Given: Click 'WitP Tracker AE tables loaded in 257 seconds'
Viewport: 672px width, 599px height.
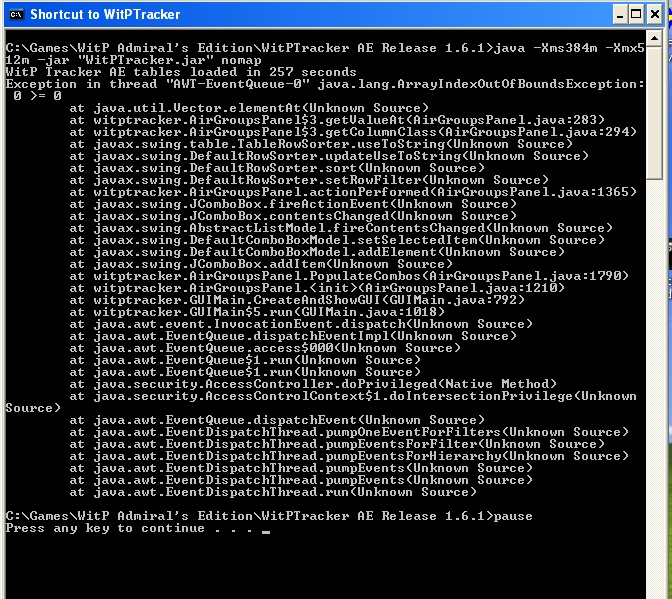Looking at the screenshot, I should tap(181, 72).
